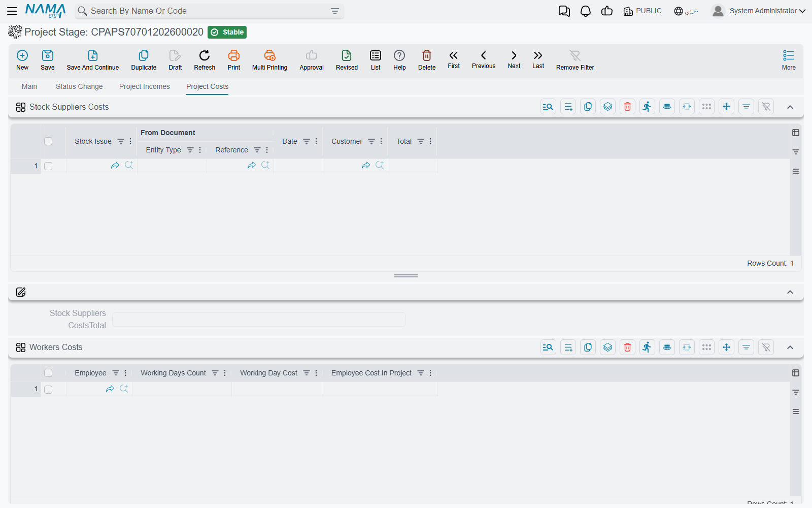
Task: Switch to the Main tab
Action: pos(29,86)
